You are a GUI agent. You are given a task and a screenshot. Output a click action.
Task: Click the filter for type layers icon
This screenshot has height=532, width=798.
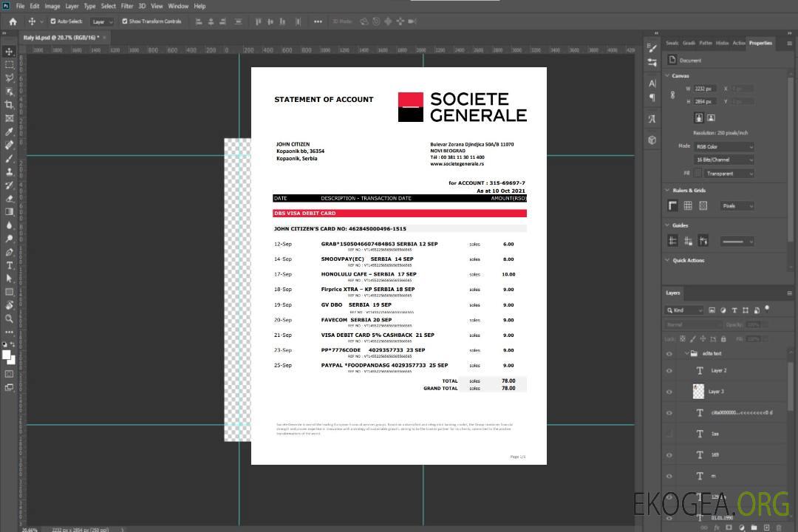[x=734, y=310]
